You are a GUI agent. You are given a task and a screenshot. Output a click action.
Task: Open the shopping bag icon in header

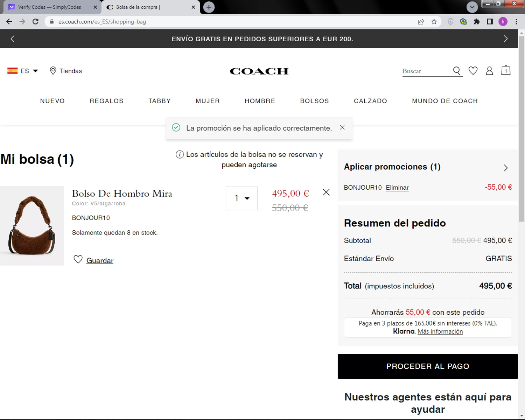[x=506, y=70]
